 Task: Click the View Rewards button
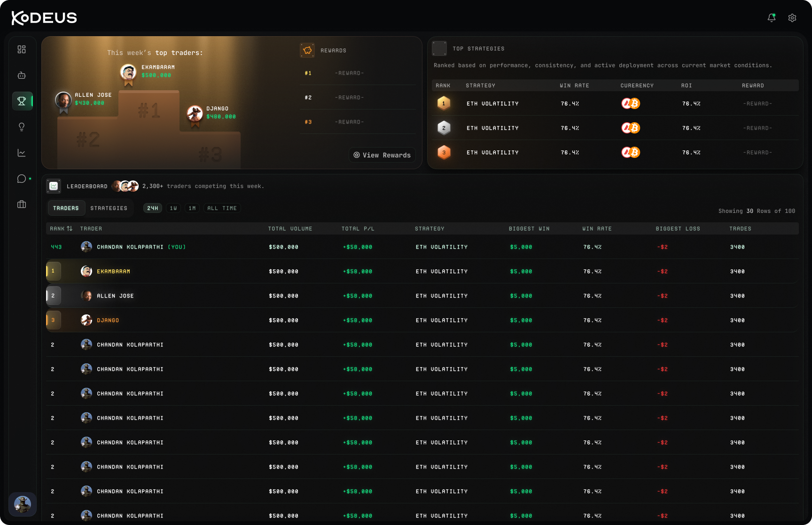coord(382,155)
